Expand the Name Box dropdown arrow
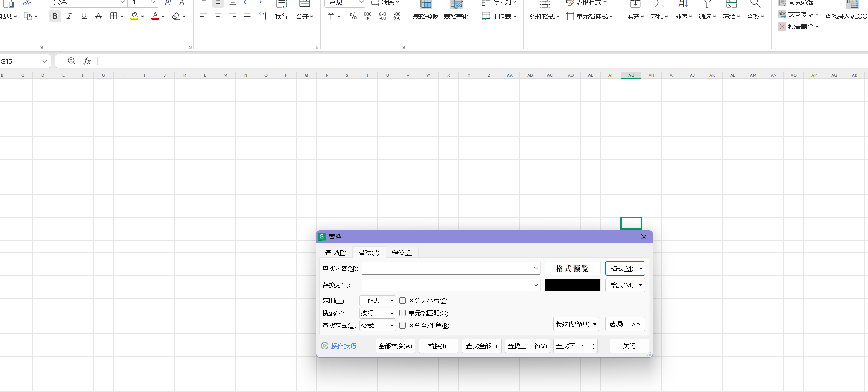The height and width of the screenshot is (392, 868). pos(44,61)
